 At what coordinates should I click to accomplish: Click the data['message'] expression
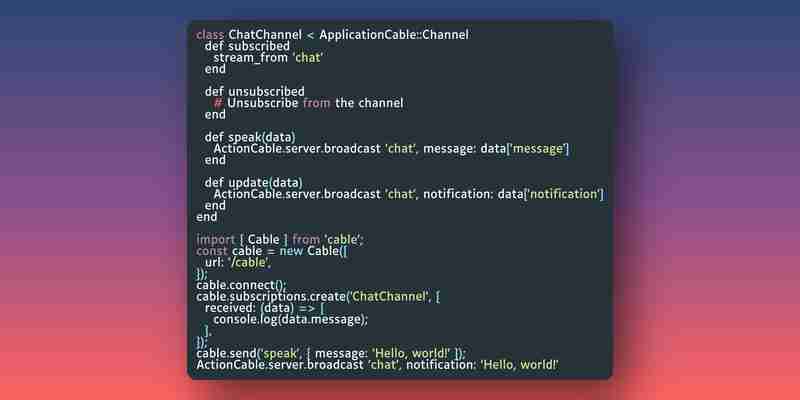pyautogui.click(x=524, y=148)
